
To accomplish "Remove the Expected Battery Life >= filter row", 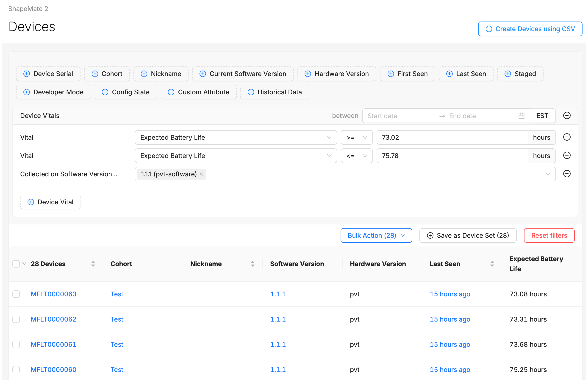I will point(567,137).
